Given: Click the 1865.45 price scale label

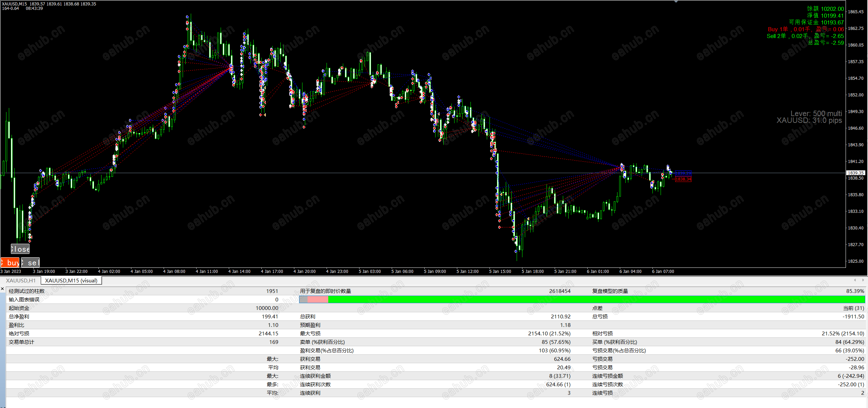Looking at the screenshot, I should pyautogui.click(x=855, y=12).
